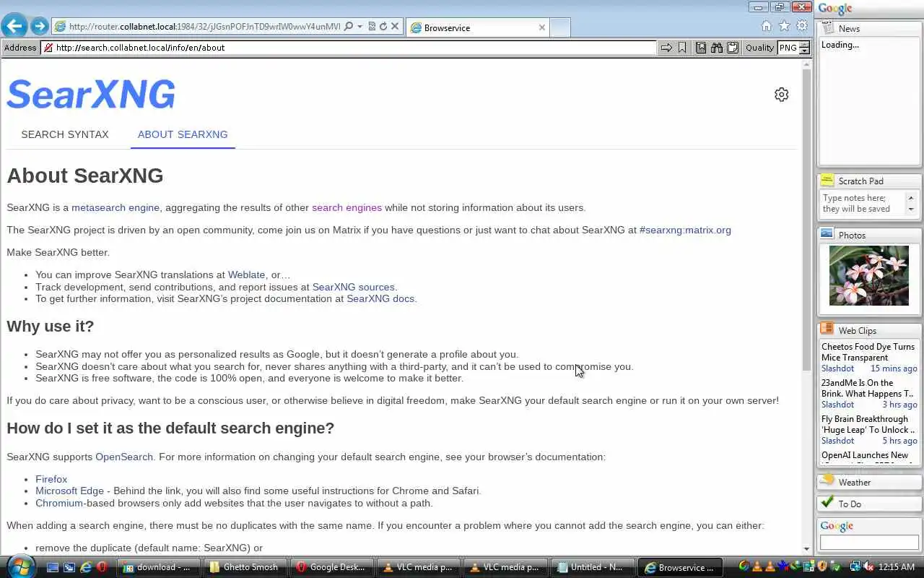Click the IE address bar URL field
Image resolution: width=924 pixels, height=578 pixels.
(204, 27)
